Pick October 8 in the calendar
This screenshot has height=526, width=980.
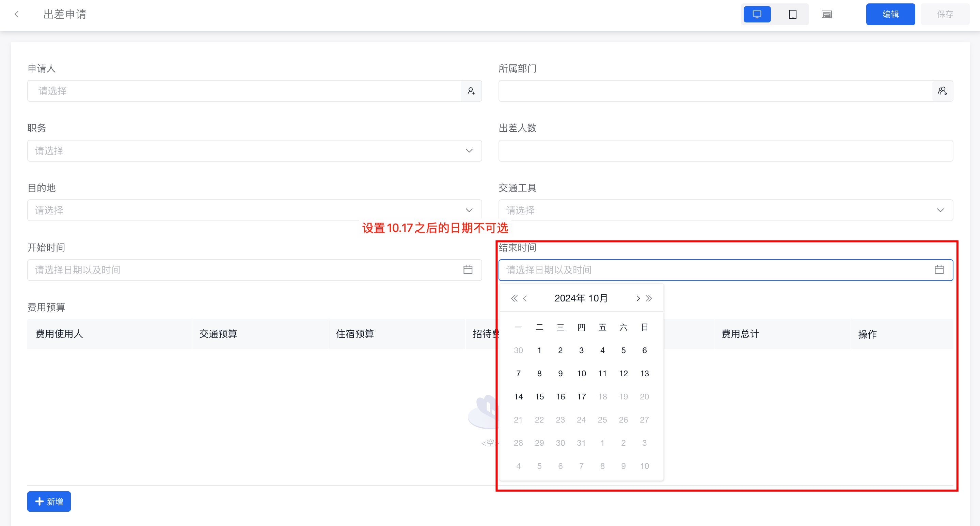pos(539,374)
